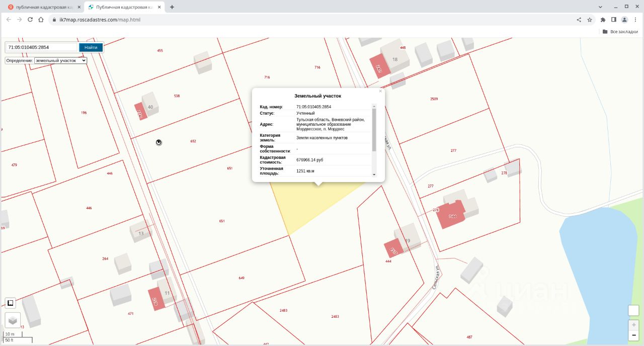Screen dimensions: 644x346
Task: Open the extensions puzzle menu
Action: point(603,20)
